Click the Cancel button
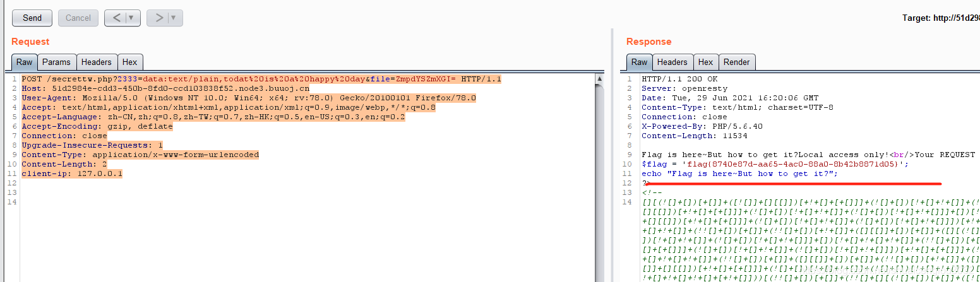Image resolution: width=980 pixels, height=282 pixels. point(78,18)
